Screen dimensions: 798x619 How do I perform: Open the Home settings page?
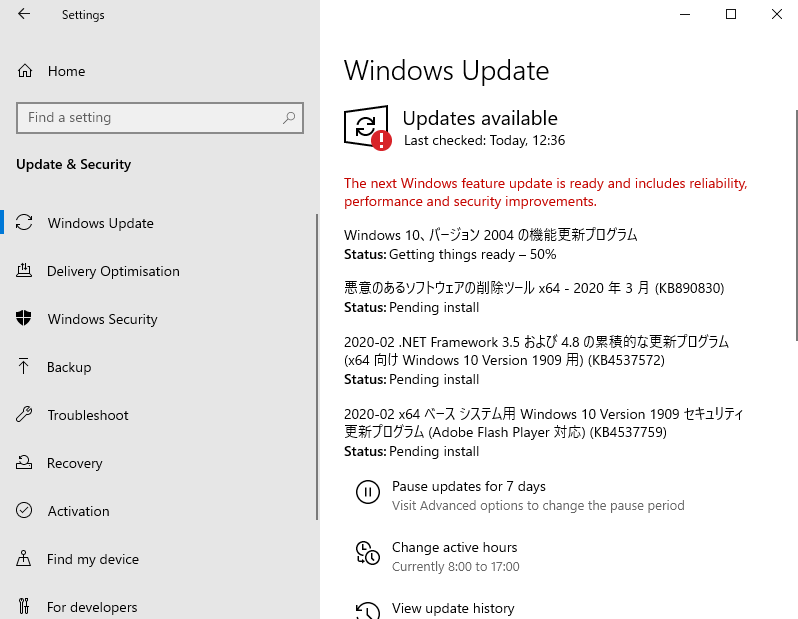click(66, 71)
